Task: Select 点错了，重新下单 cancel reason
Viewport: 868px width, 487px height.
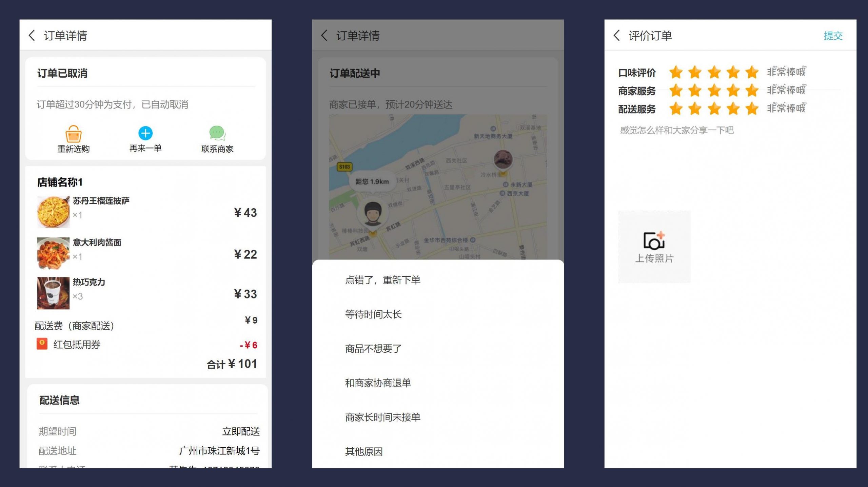Action: (382, 280)
